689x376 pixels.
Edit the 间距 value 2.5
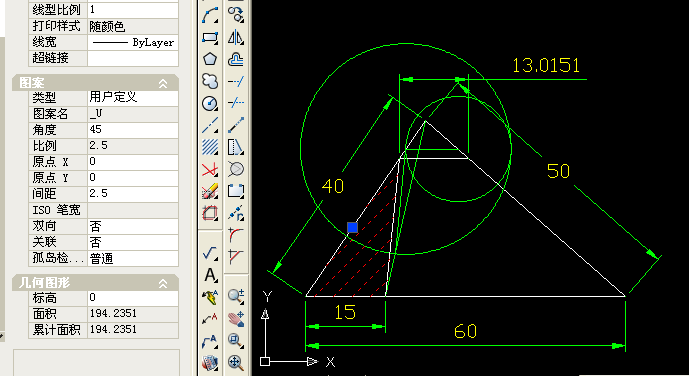pos(133,194)
